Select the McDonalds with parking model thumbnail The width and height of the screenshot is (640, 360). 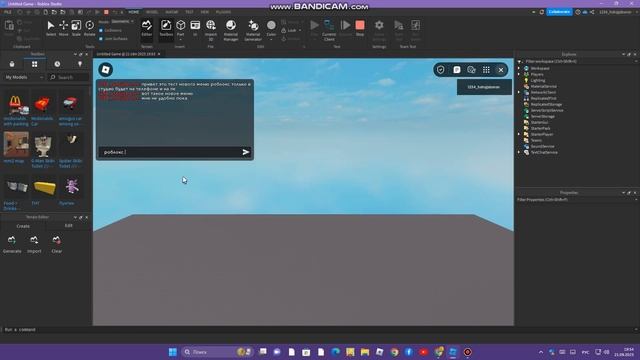16,104
